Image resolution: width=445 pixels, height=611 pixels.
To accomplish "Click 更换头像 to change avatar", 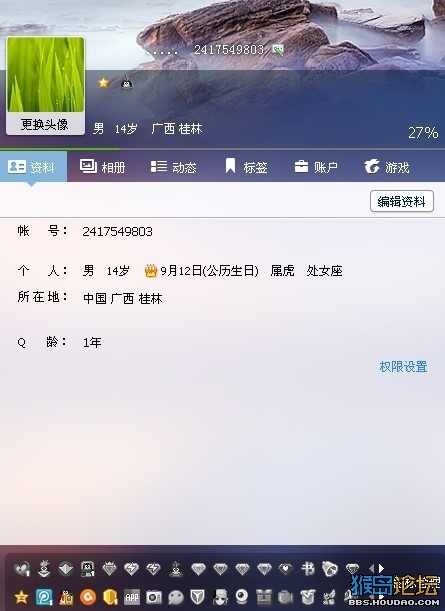I will [45, 125].
